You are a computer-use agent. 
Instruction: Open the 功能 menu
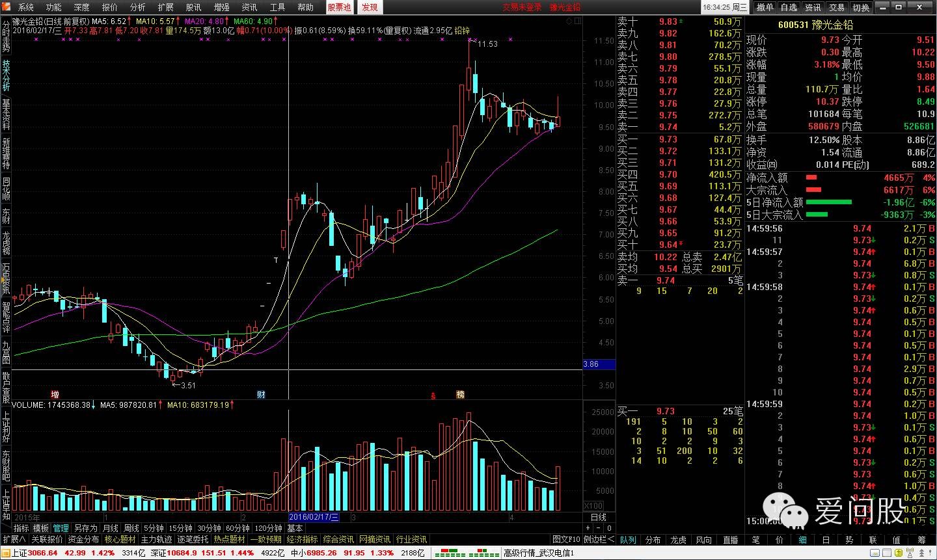click(x=54, y=7)
